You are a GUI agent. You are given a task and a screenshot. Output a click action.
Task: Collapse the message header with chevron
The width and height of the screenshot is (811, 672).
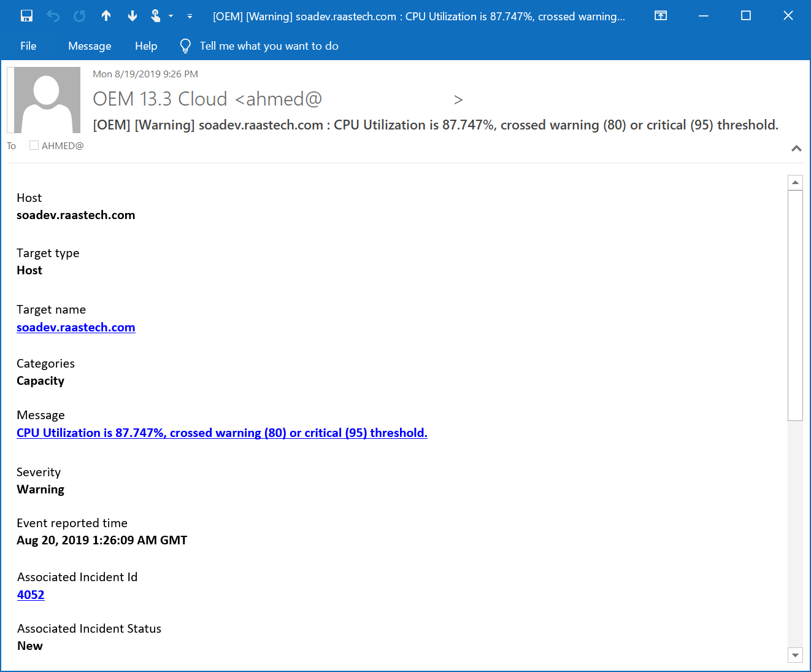coord(796,149)
